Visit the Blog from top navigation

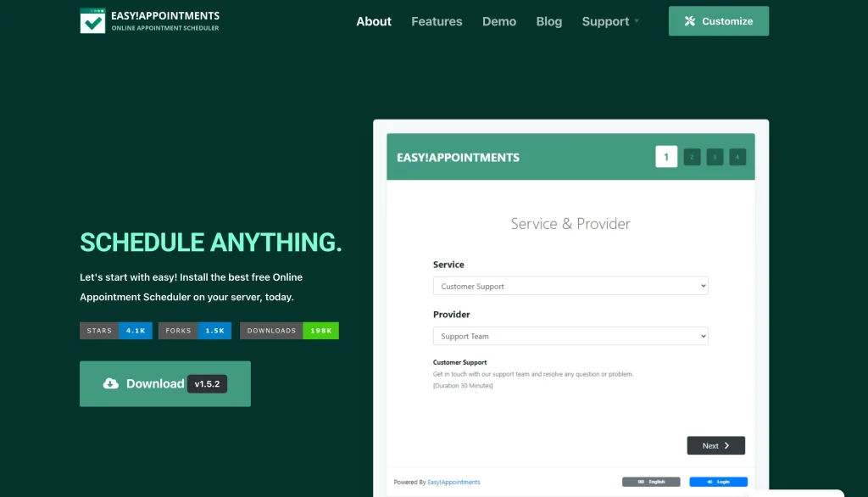[548, 21]
